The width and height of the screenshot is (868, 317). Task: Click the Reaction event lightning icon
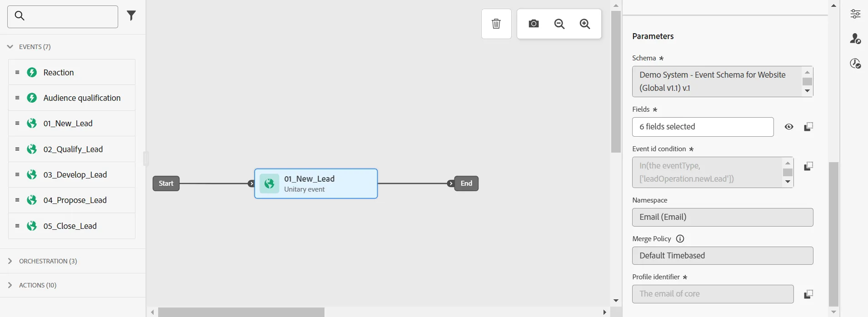point(32,72)
